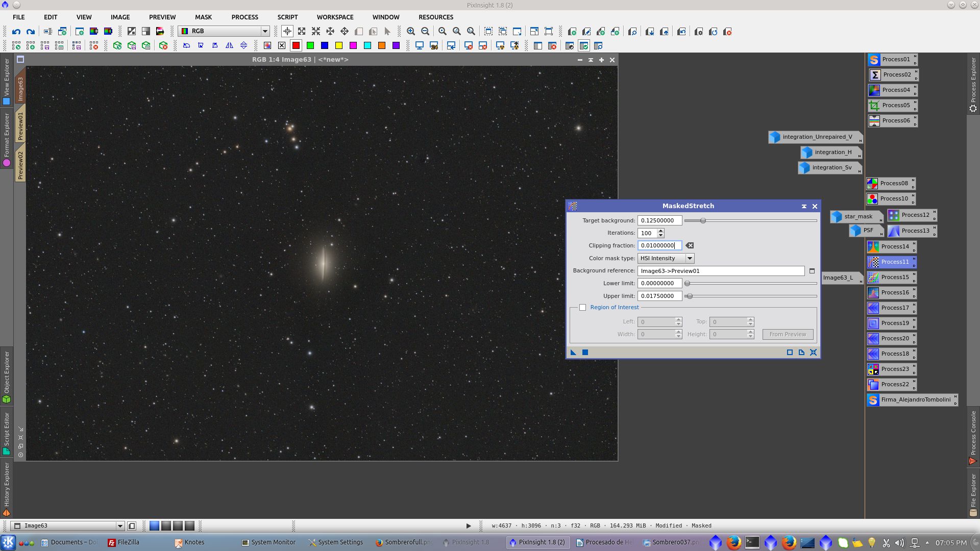Image resolution: width=980 pixels, height=551 pixels.
Task: Click the yellow mask color swatch
Action: click(x=338, y=46)
